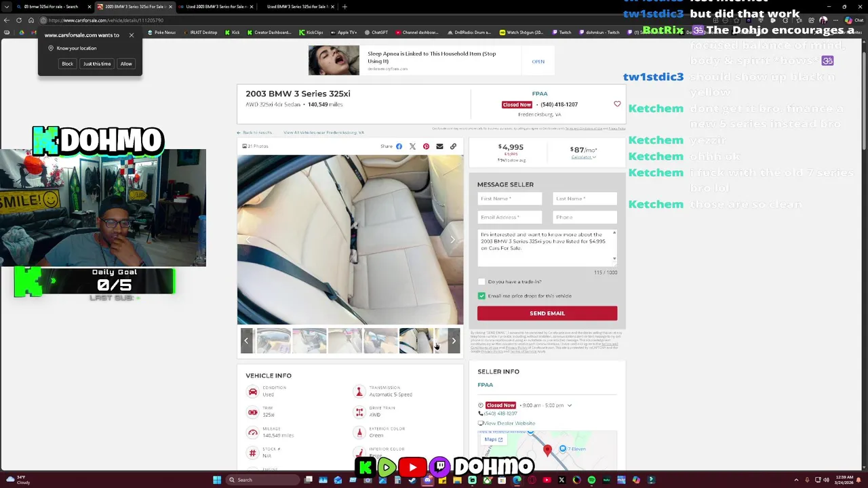Image resolution: width=868 pixels, height=488 pixels.
Task: Open Maps button on dealer map
Action: tap(494, 439)
